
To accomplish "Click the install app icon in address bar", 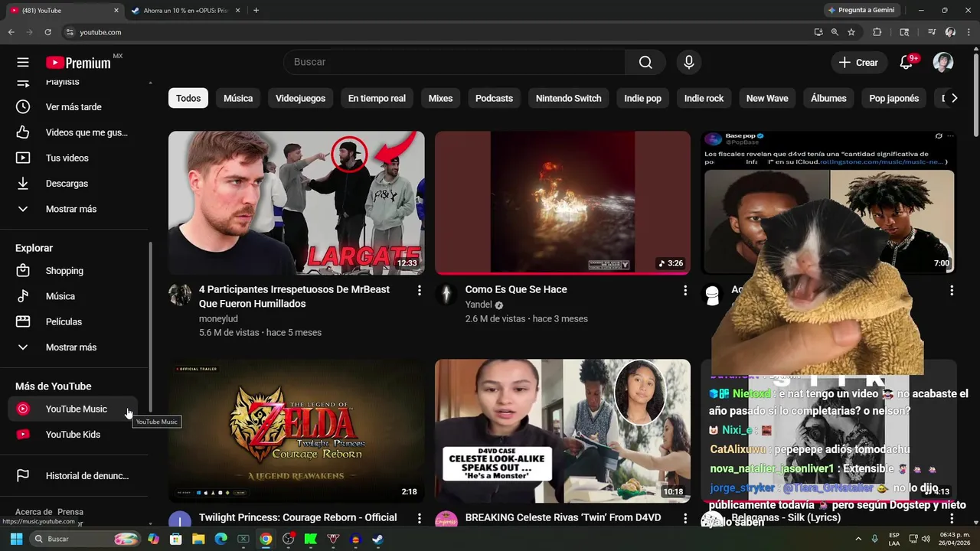I will click(x=818, y=32).
